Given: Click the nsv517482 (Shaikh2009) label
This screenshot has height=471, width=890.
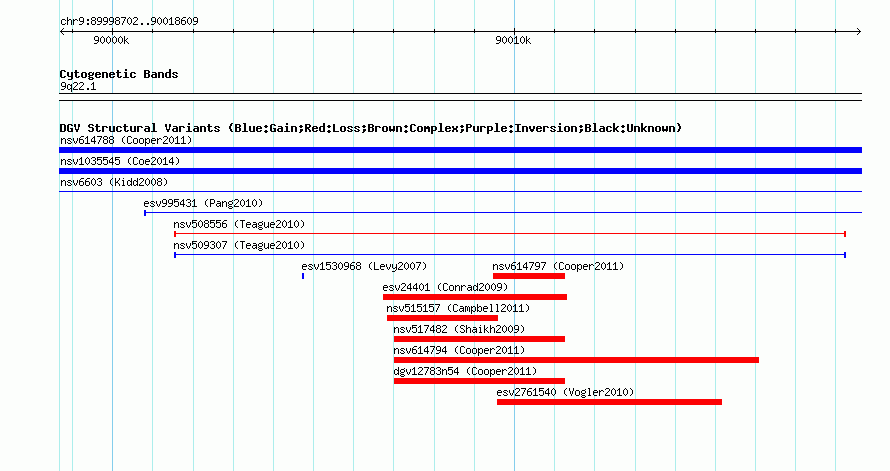Looking at the screenshot, I should pos(459,329).
